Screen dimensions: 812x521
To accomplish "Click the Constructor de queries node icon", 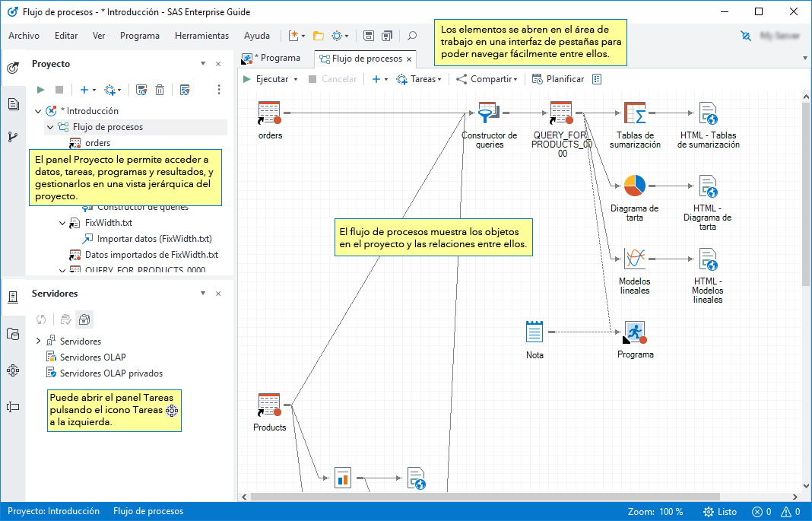I will (x=487, y=113).
